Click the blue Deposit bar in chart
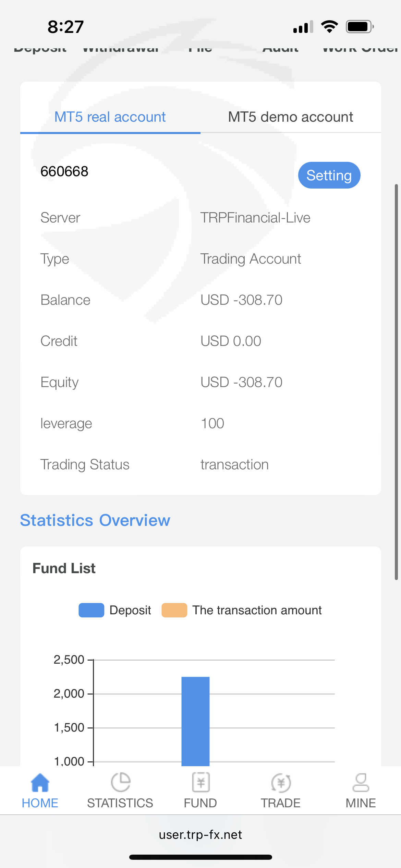Image resolution: width=401 pixels, height=868 pixels. coord(195,720)
